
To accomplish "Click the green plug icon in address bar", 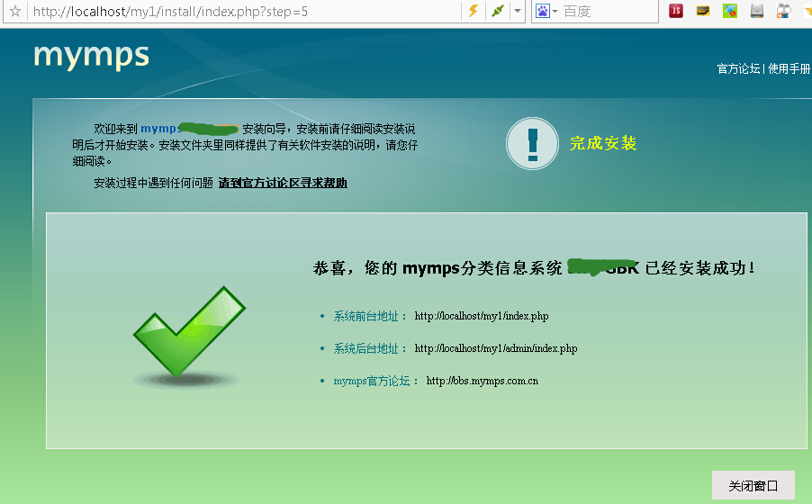I will pos(497,12).
